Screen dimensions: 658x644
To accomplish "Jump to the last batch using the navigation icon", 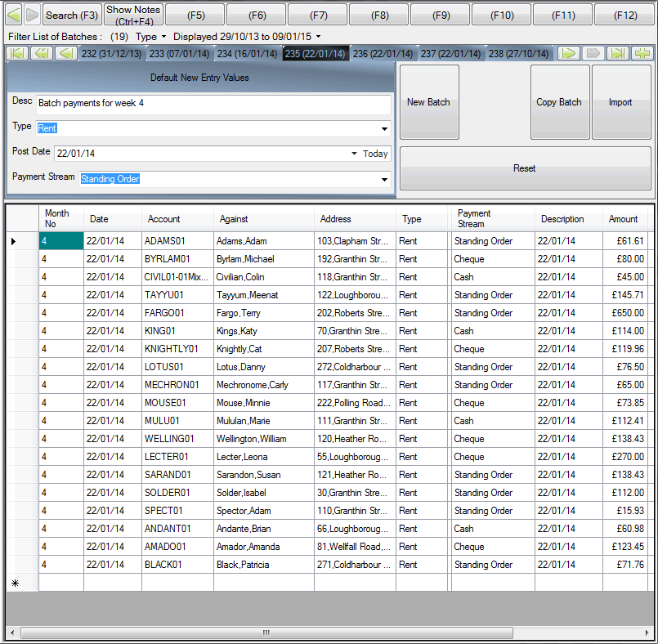I will 618,53.
